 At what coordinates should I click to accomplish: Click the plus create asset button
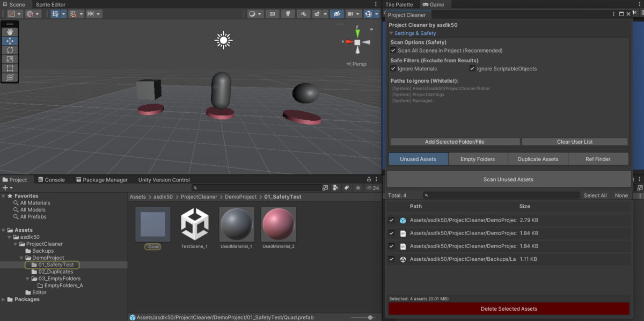[x=5, y=188]
